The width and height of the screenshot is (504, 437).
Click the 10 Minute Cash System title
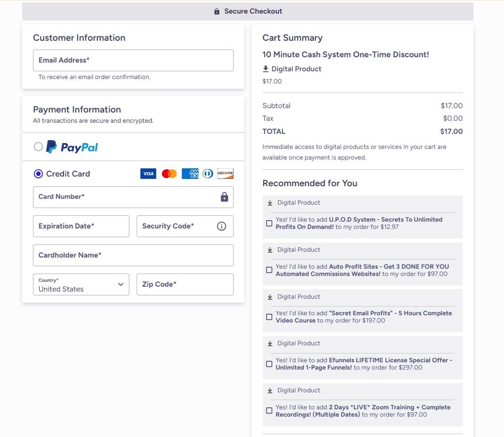click(346, 54)
